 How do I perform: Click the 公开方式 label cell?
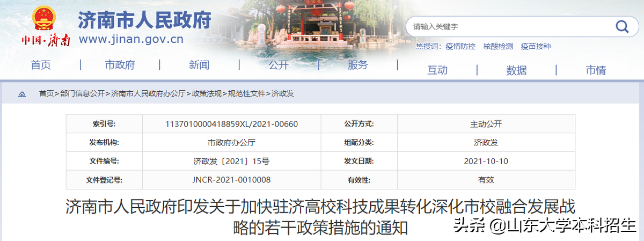[359, 124]
